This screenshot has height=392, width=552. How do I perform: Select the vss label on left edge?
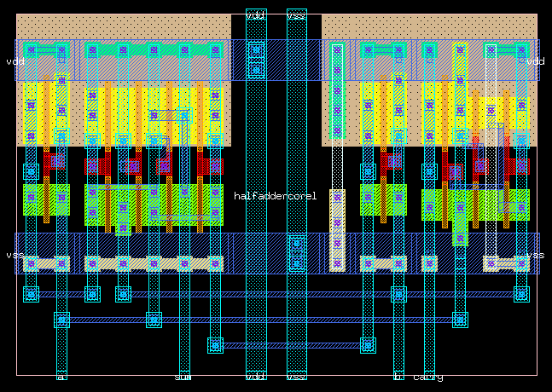coord(15,256)
